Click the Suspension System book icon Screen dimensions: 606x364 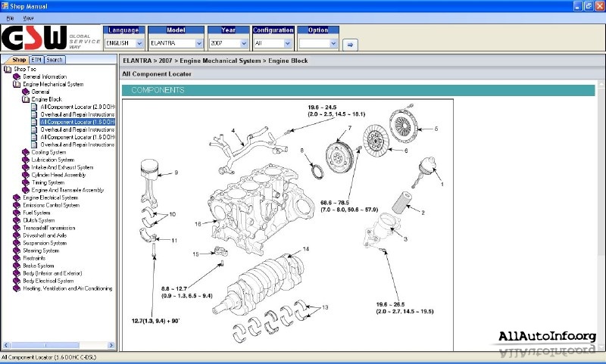[x=17, y=243]
